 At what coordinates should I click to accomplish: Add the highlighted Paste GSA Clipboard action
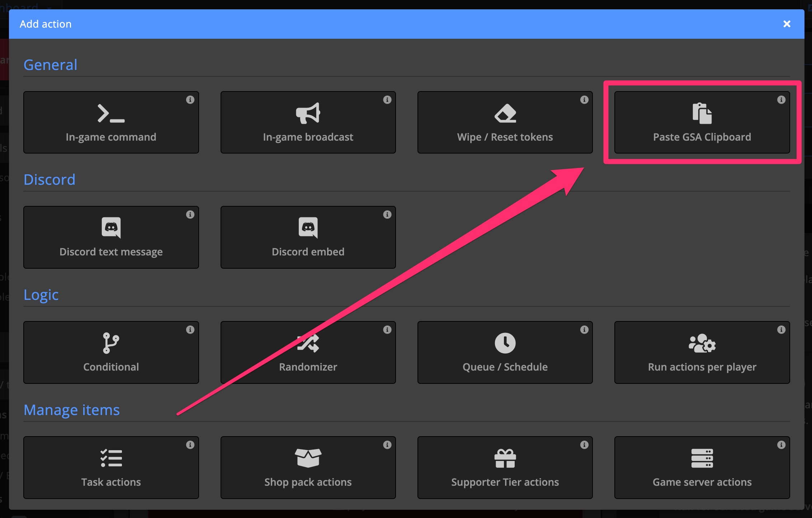(x=702, y=122)
